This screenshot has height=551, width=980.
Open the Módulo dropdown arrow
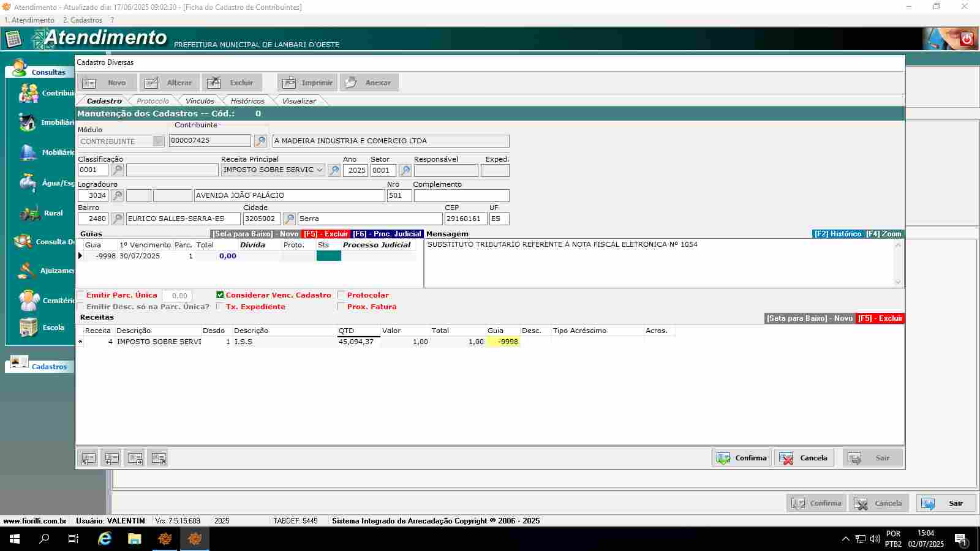point(159,141)
